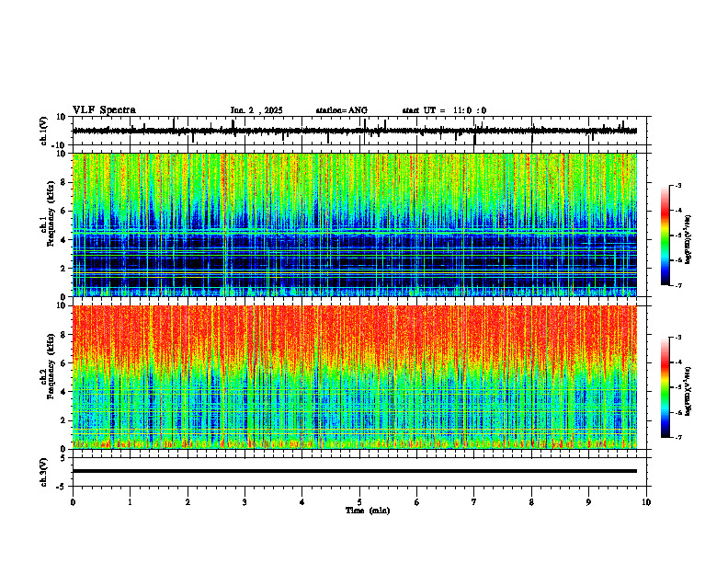The width and height of the screenshot is (728, 563).
Task: Click the ch.2 color scale bar
Action: 665,387
